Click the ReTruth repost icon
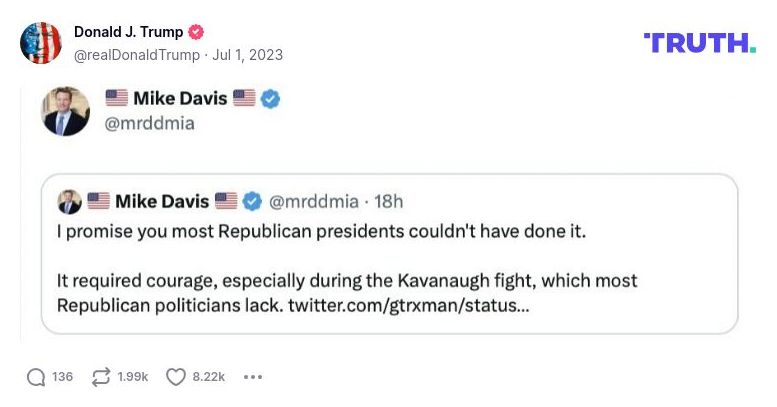 (101, 377)
